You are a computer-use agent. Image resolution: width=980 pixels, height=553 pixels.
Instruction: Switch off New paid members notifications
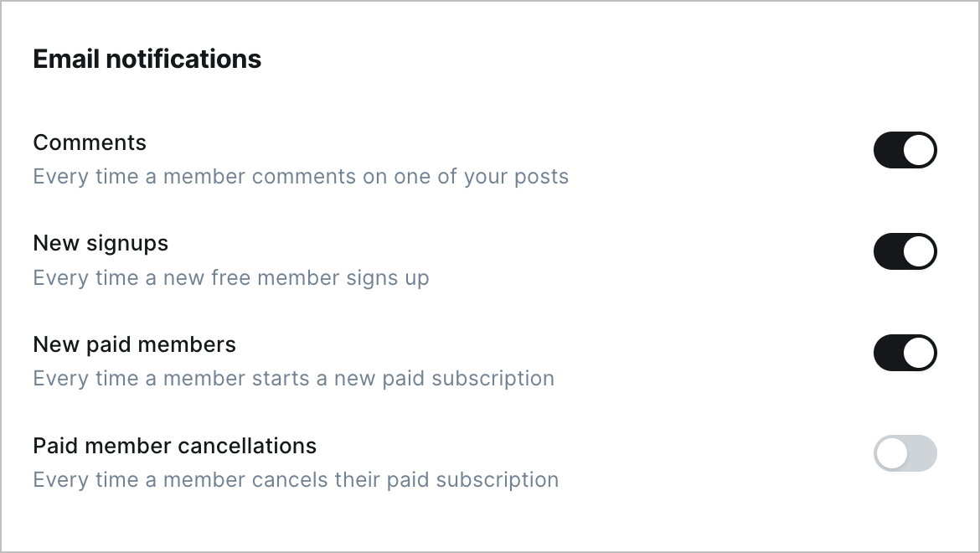(905, 353)
